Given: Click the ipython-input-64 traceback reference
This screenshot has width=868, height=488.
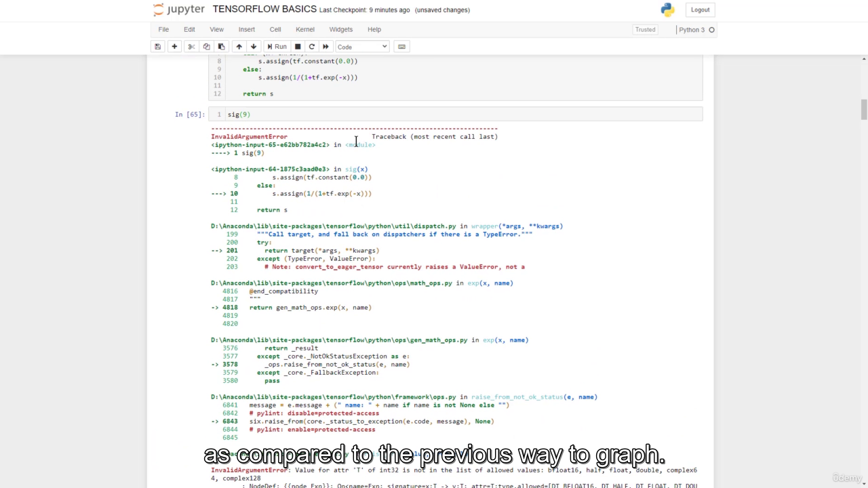Looking at the screenshot, I should coord(270,169).
